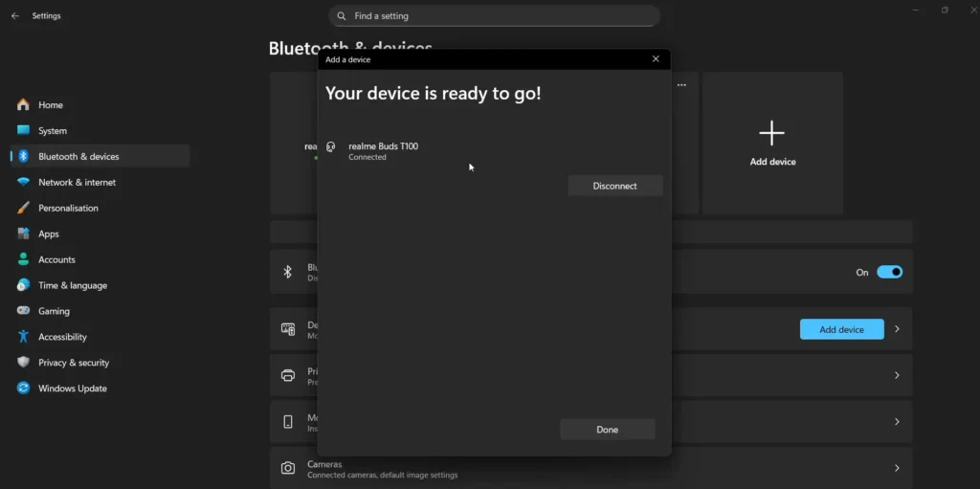Open Network & internet settings

(100, 182)
